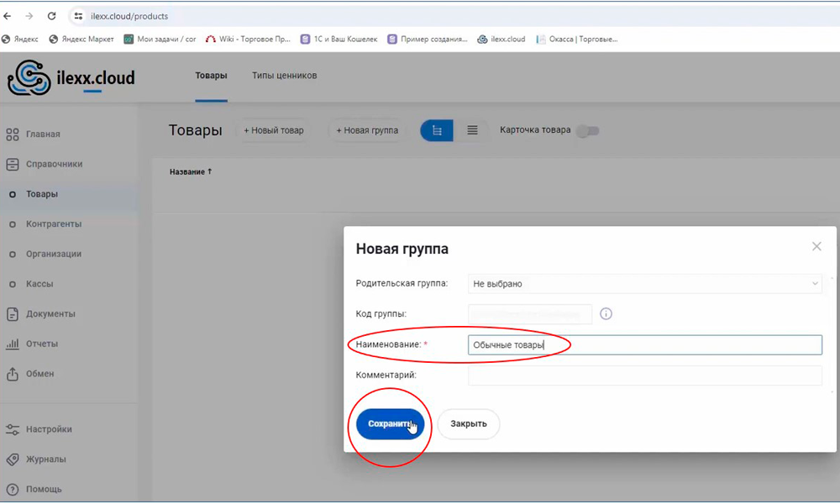Click the Обмен upload icon
This screenshot has width=840, height=504.
pyautogui.click(x=13, y=375)
